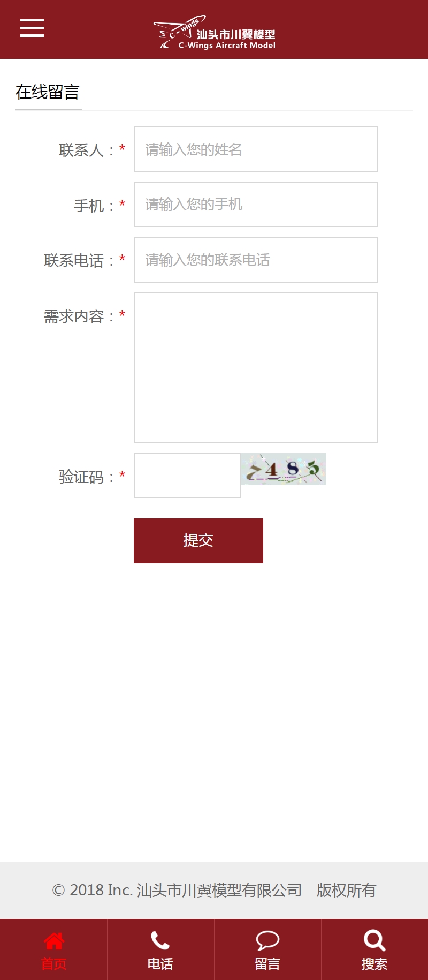Open the message speech bubble icon
Screen dimensions: 428x980
pyautogui.click(x=267, y=940)
